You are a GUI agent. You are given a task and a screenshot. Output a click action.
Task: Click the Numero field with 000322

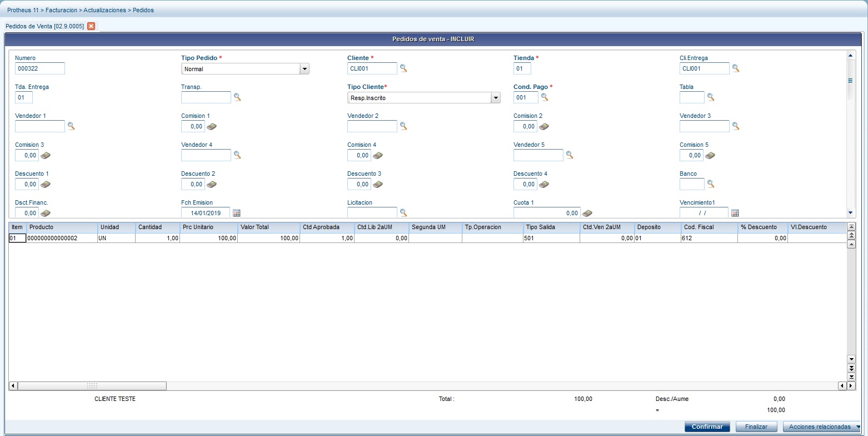point(40,68)
